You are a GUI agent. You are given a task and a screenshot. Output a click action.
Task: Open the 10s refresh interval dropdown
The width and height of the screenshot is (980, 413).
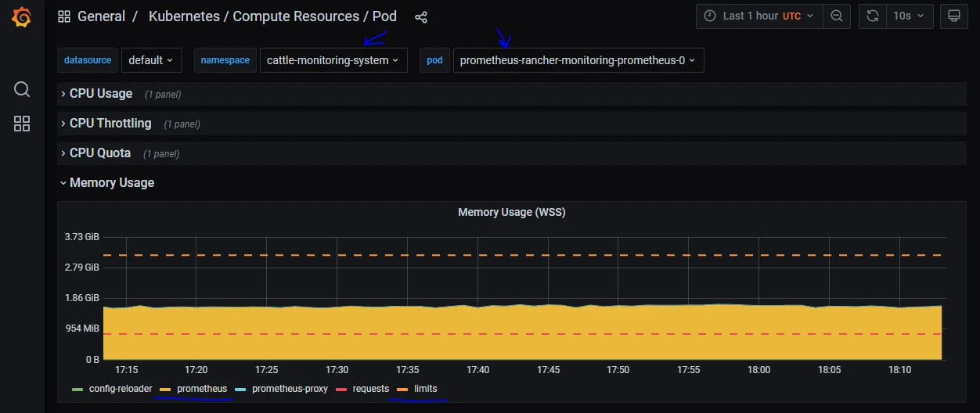(x=908, y=16)
